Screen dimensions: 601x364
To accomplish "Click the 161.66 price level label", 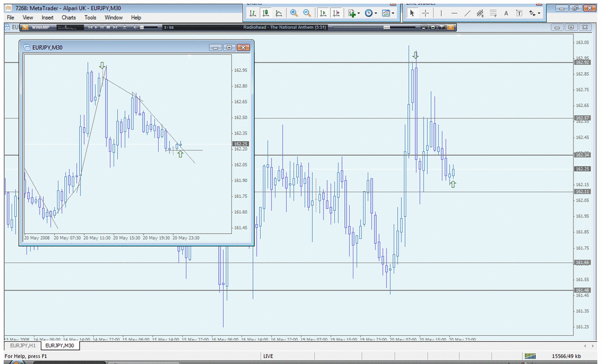I will [x=582, y=262].
